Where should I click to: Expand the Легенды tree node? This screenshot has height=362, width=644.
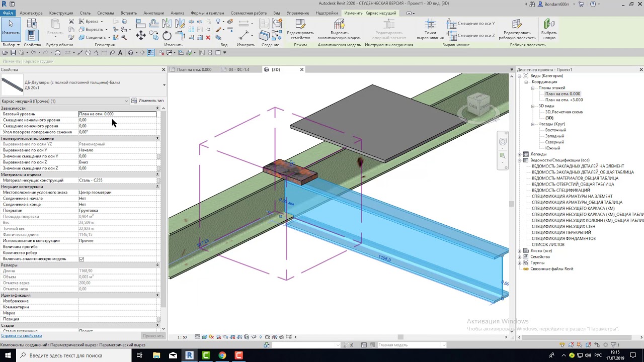tap(520, 154)
